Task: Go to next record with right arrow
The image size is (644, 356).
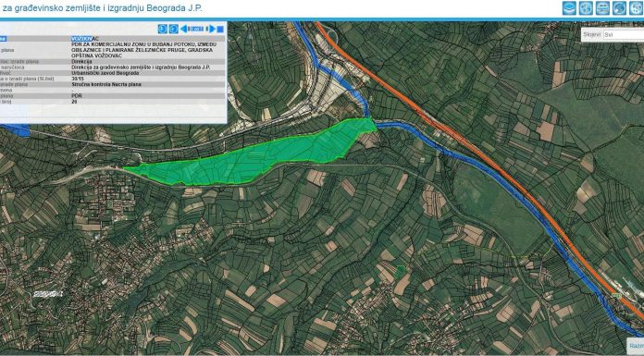Action: [x=212, y=29]
